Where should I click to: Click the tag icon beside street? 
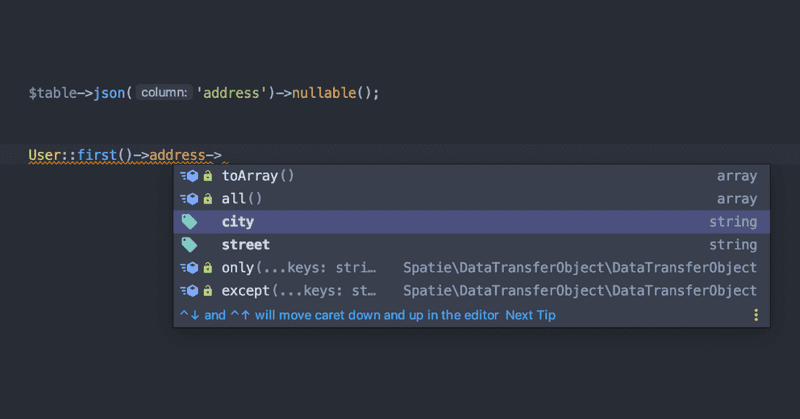[189, 245]
